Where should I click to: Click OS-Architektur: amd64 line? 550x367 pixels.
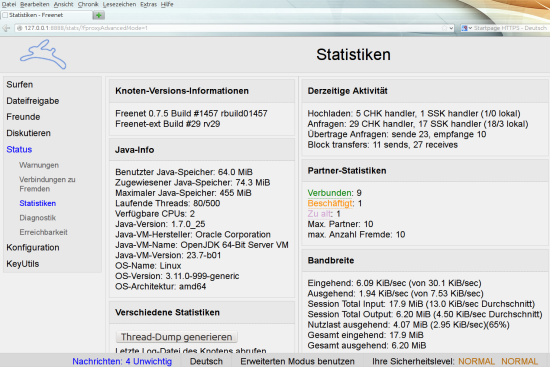pos(161,287)
